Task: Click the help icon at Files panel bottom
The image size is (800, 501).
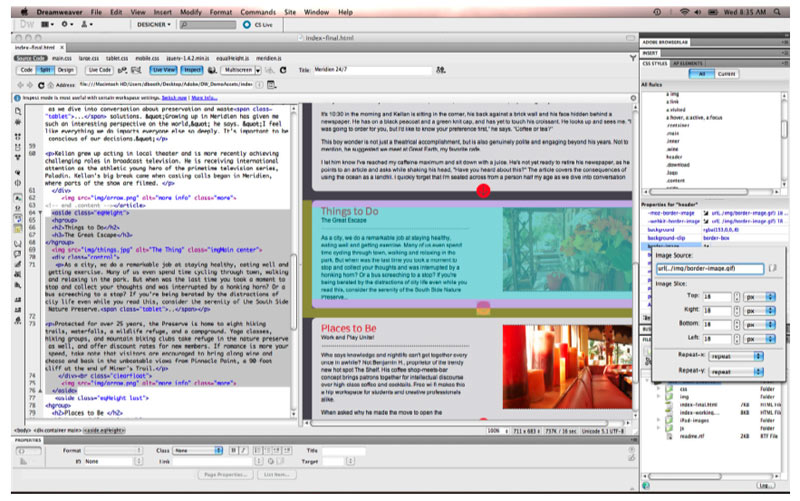Action: coord(646,485)
